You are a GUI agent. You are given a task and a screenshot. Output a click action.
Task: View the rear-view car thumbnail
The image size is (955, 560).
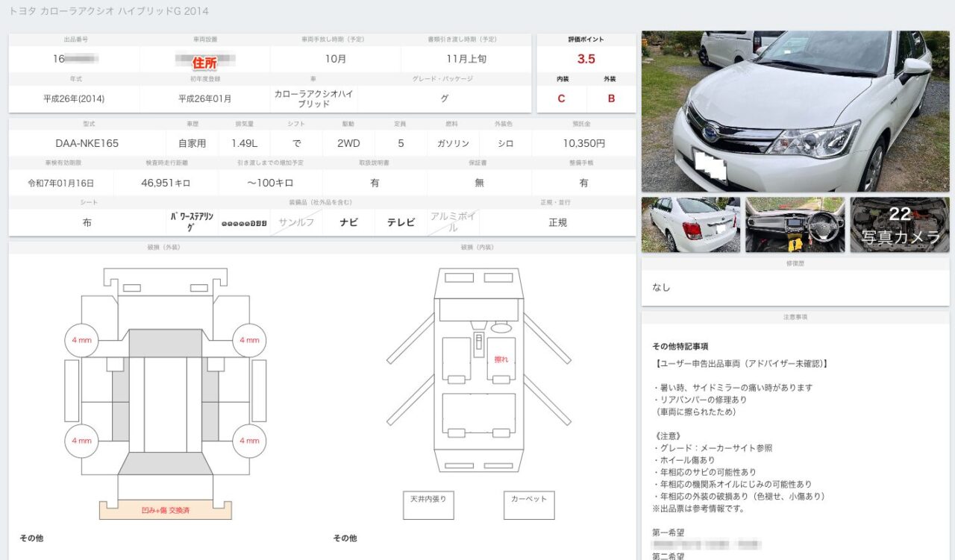point(691,224)
